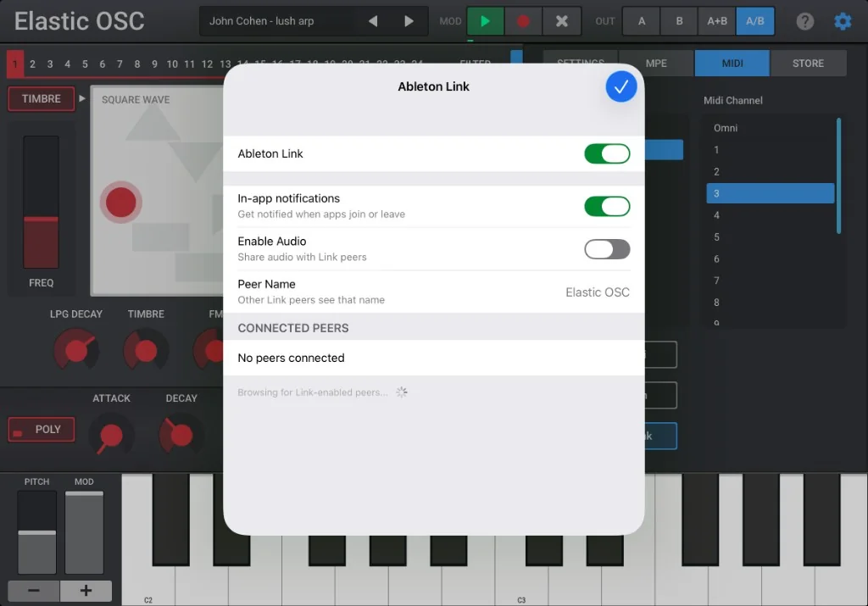Click red dot in SQUARE WAVE pad
Viewport: 868px width, 606px height.
point(120,202)
